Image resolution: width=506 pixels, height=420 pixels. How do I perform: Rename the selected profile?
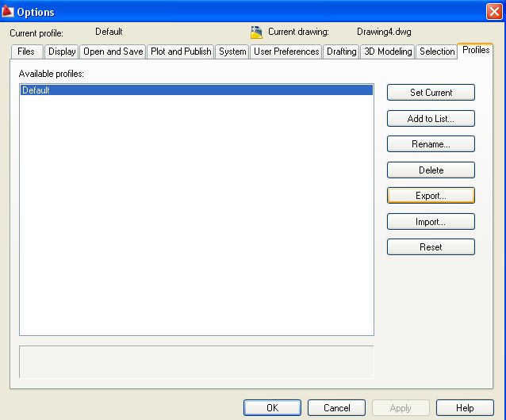[x=431, y=144]
